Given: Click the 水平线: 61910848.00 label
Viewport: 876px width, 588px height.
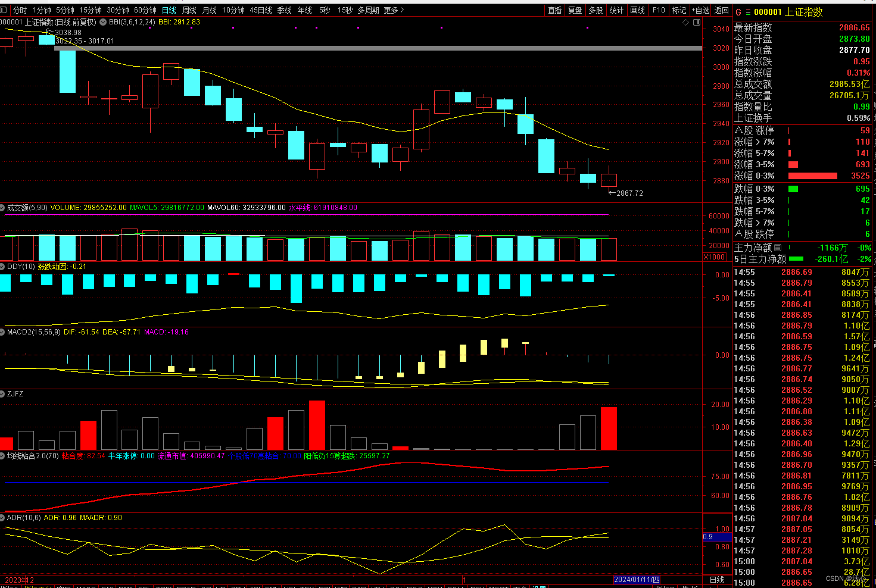Looking at the screenshot, I should (x=323, y=208).
